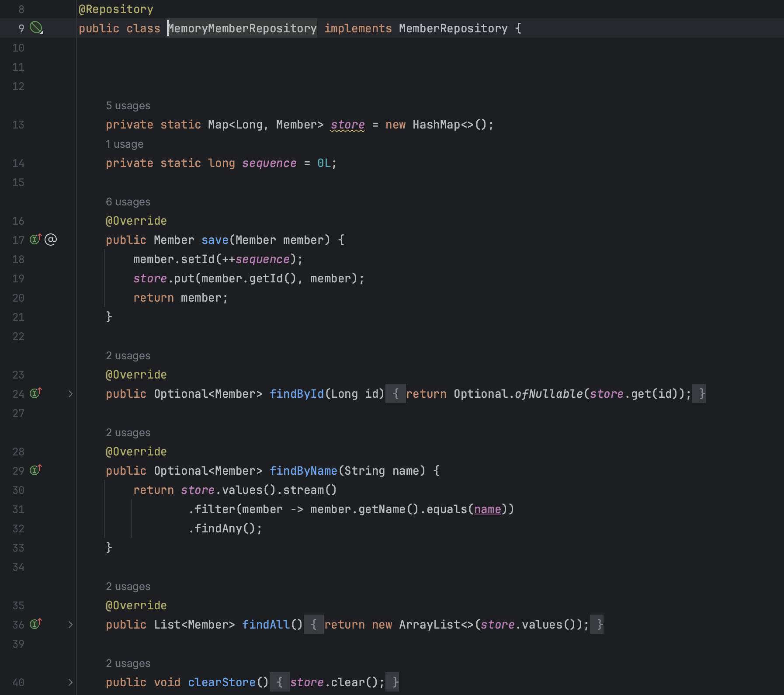Click the implements gutter icon beside findById
The height and width of the screenshot is (695, 784).
35,393
